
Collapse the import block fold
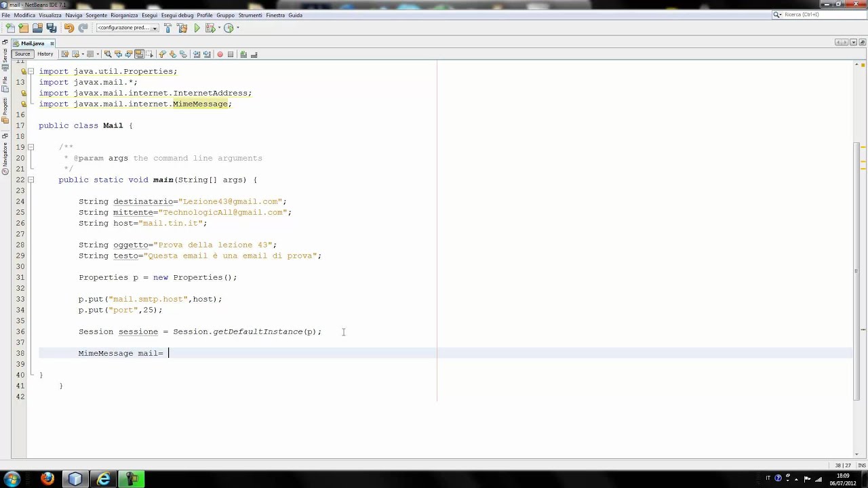tap(31, 71)
